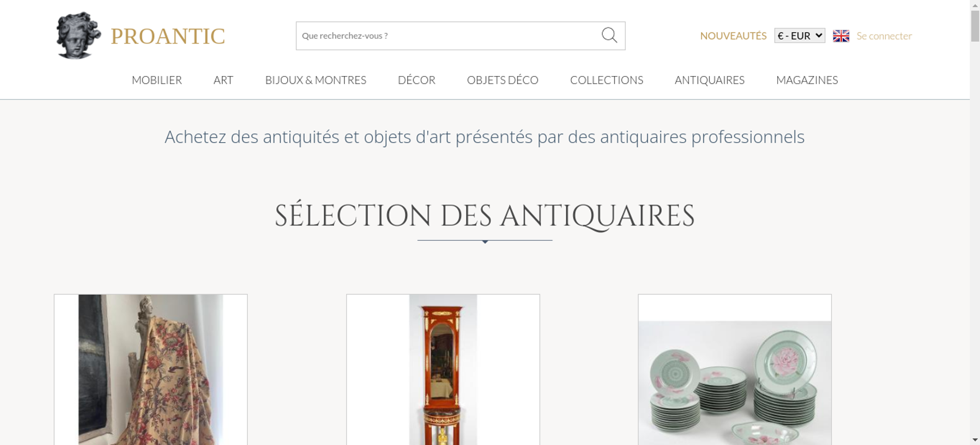
Task: Open the MAGAZINES menu
Action: (807, 80)
